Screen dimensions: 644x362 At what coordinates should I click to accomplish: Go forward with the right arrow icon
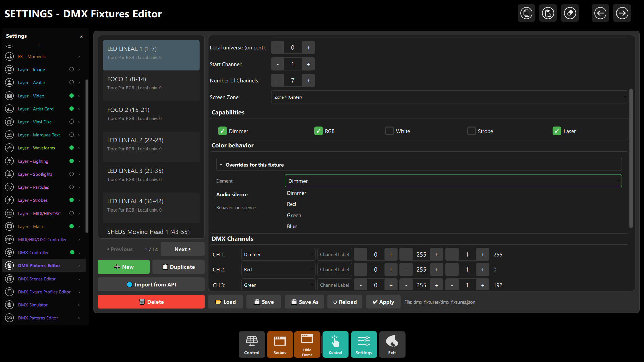622,13
